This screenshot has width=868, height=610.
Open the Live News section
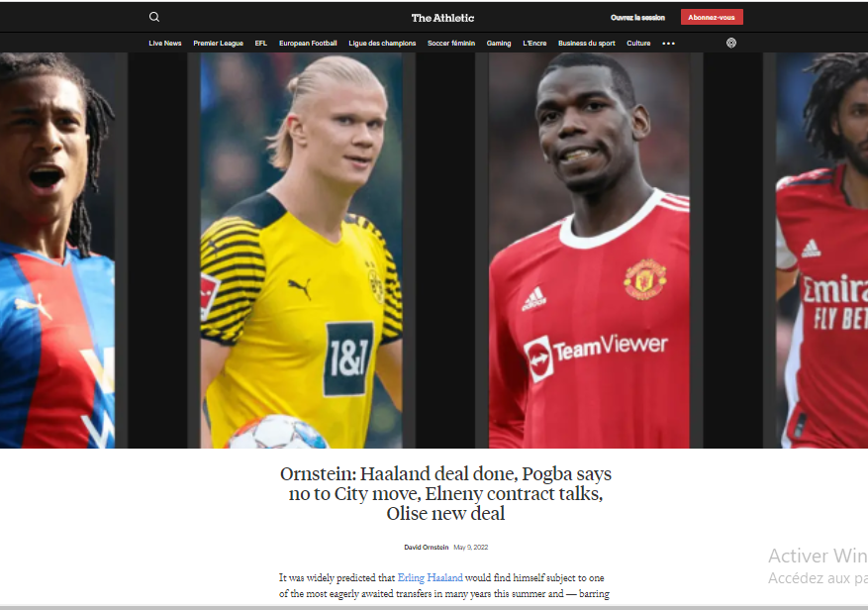(165, 44)
